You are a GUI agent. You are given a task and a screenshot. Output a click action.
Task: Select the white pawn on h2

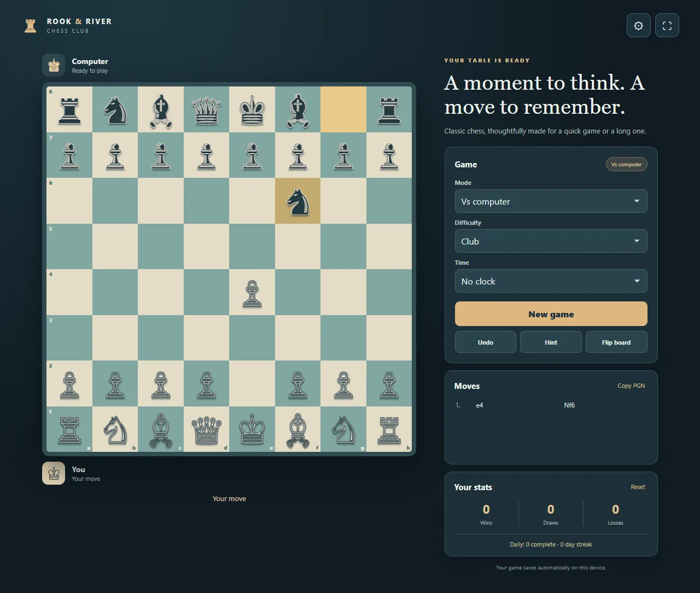pyautogui.click(x=389, y=383)
